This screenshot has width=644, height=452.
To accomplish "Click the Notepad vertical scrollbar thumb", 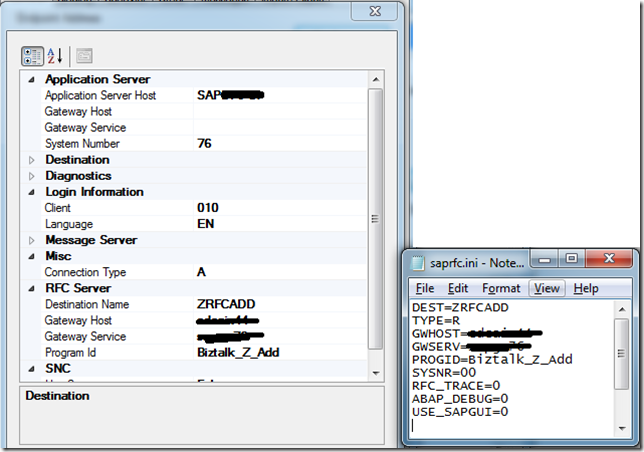I will tap(622, 354).
